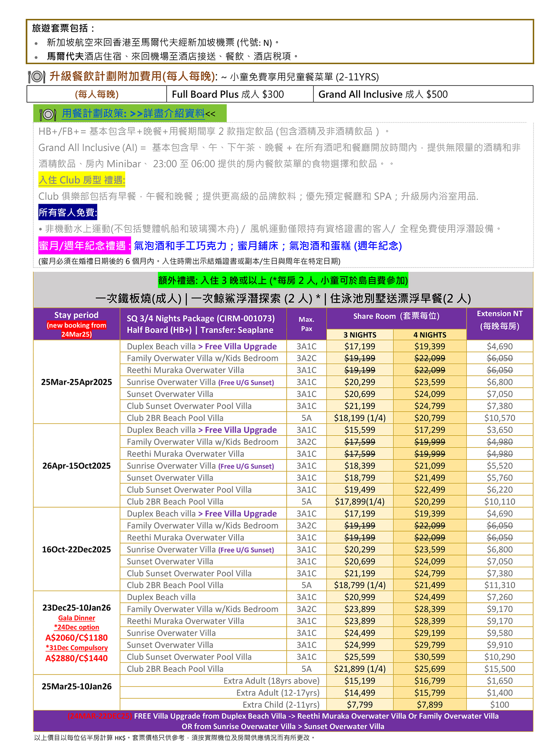Select the $18,199 (1/4) price cell

[x=360, y=418]
